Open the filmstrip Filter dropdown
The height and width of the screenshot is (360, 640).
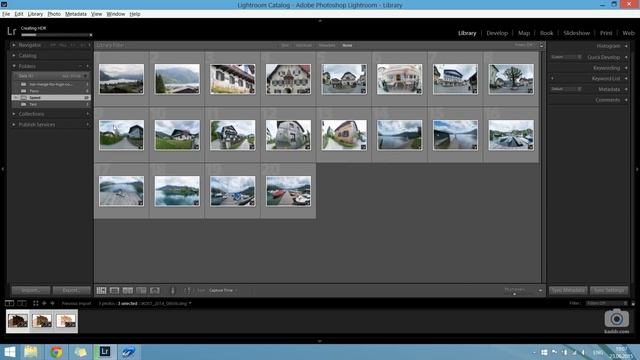point(607,303)
